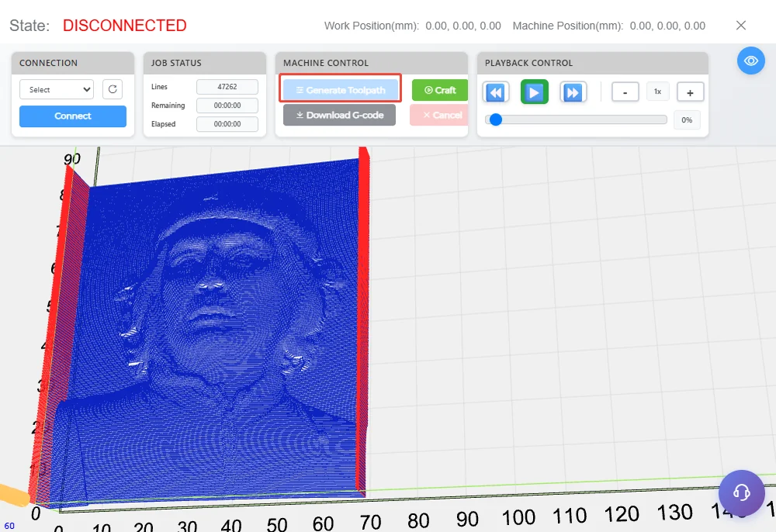Click the MACHINE CONTROL panel header
Viewport: 776px width, 532px height.
point(372,64)
